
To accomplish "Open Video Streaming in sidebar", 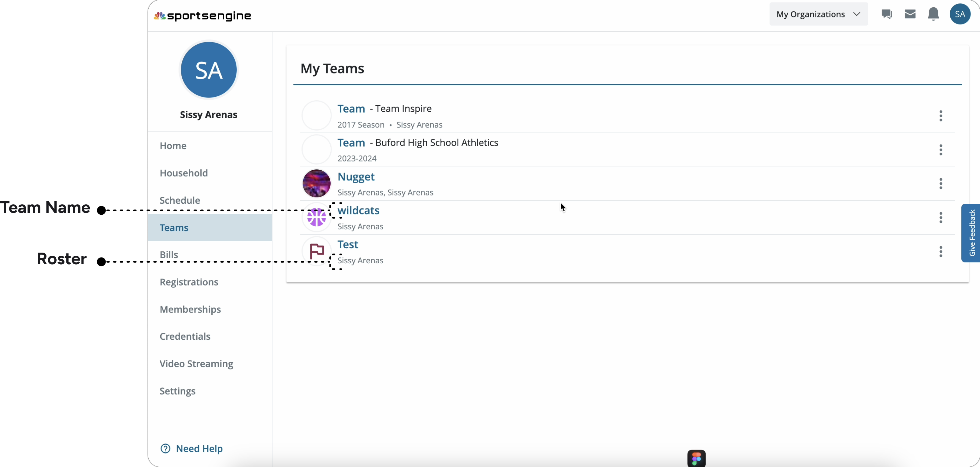I will [196, 364].
